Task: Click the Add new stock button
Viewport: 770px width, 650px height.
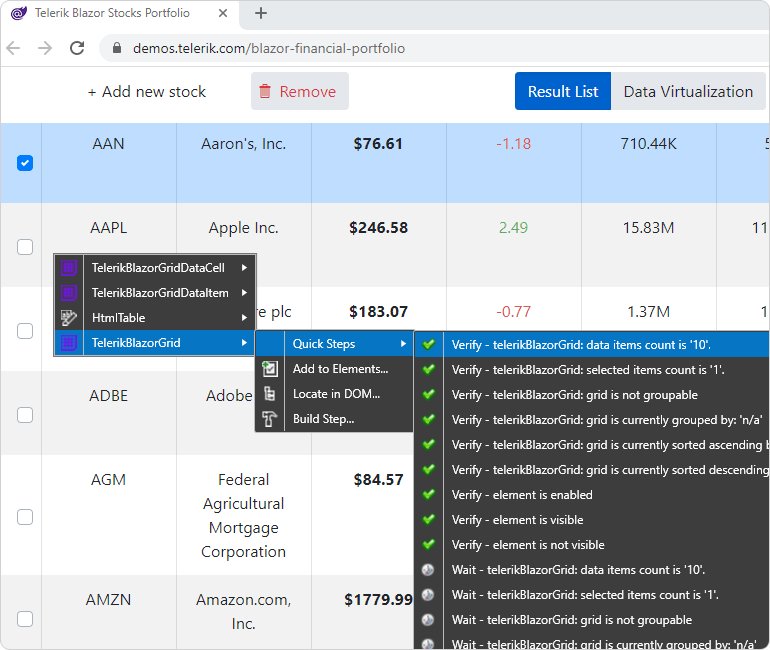Action: (146, 91)
